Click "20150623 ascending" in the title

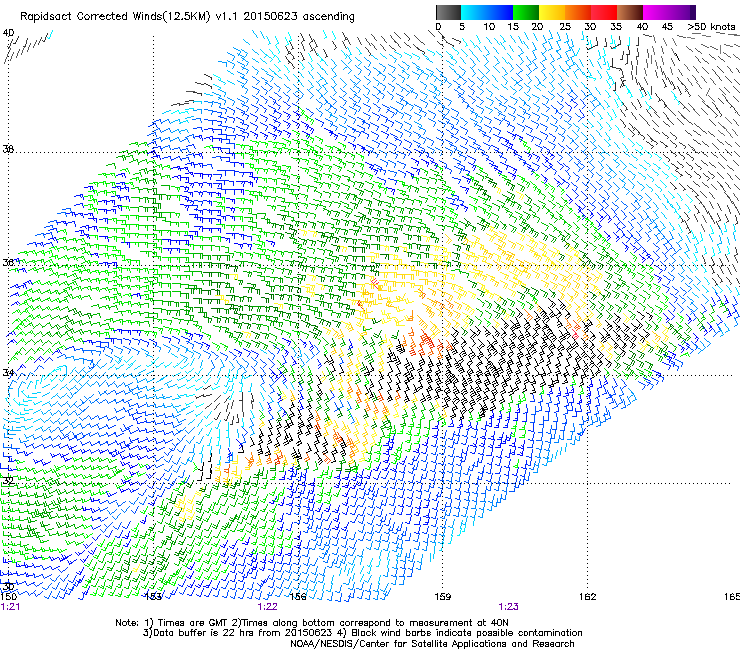pyautogui.click(x=299, y=17)
